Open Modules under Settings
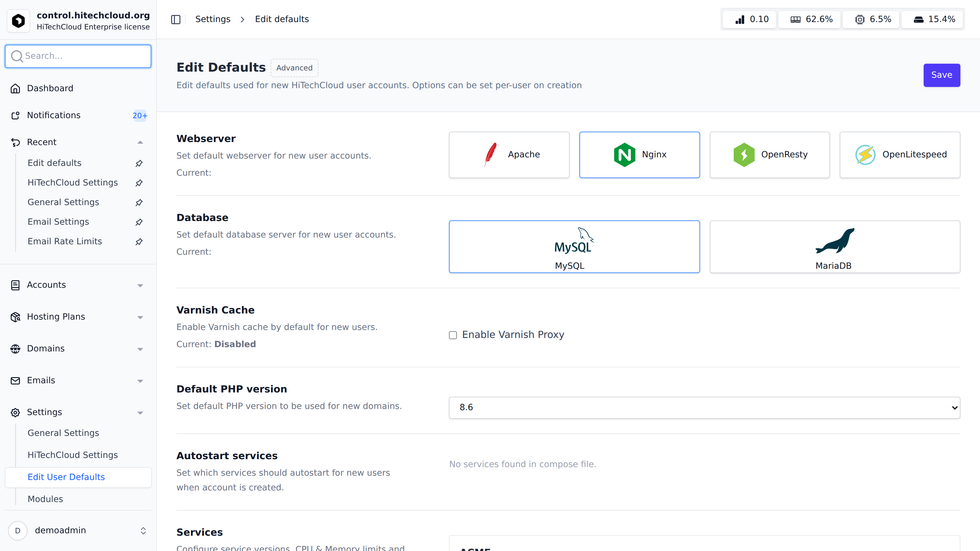Screen dimensions: 980x551 pos(45,499)
